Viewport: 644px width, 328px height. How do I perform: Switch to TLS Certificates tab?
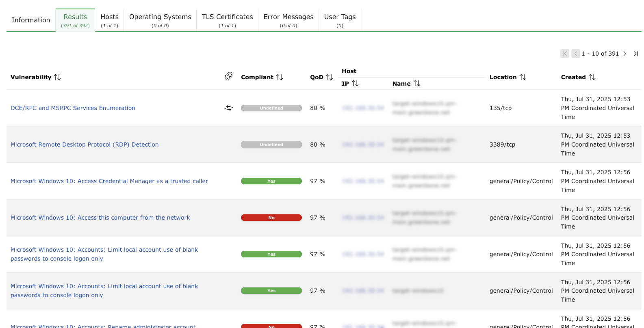[227, 20]
